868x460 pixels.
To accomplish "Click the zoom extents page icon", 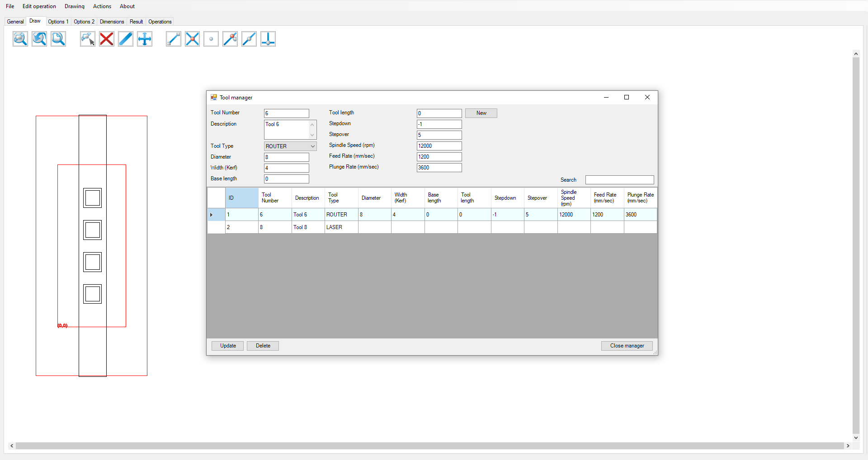I will pos(58,39).
